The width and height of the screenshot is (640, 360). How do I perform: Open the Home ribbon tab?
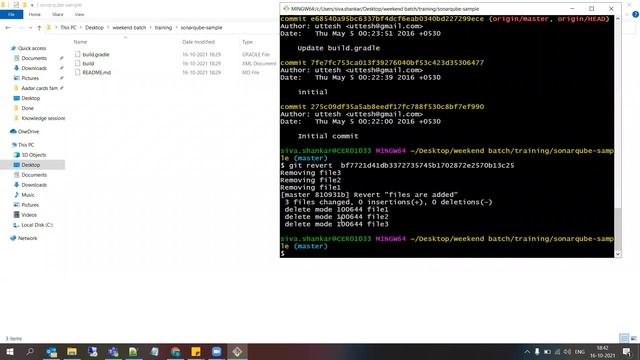click(x=35, y=14)
